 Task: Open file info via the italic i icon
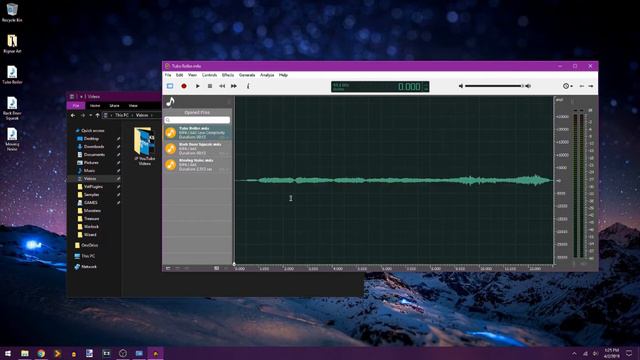[x=248, y=86]
